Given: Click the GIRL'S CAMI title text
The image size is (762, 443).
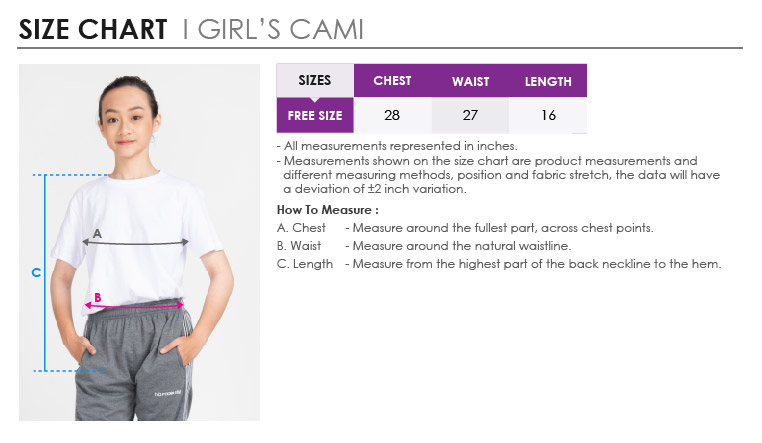Looking at the screenshot, I should tap(281, 29).
